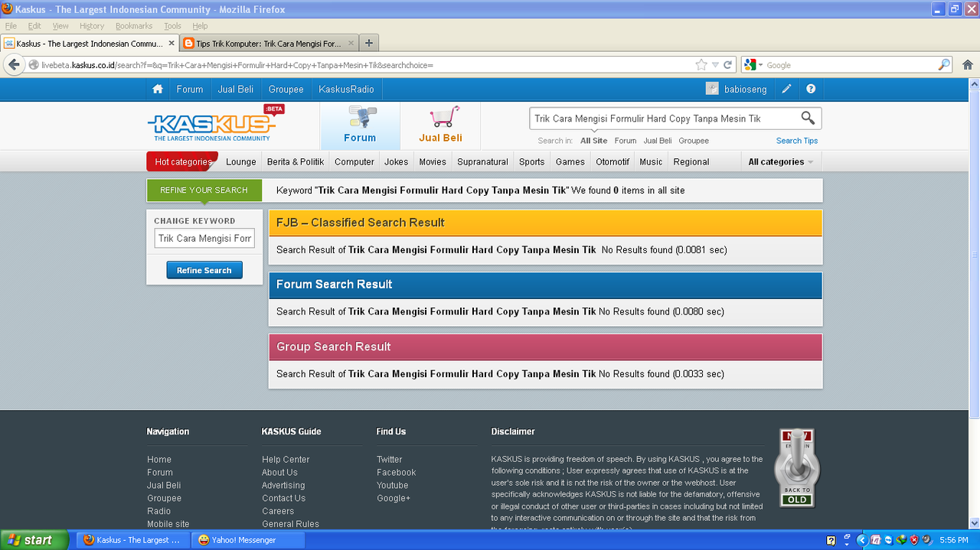Open the Computer category
This screenshot has height=550, width=980.
pyautogui.click(x=354, y=161)
